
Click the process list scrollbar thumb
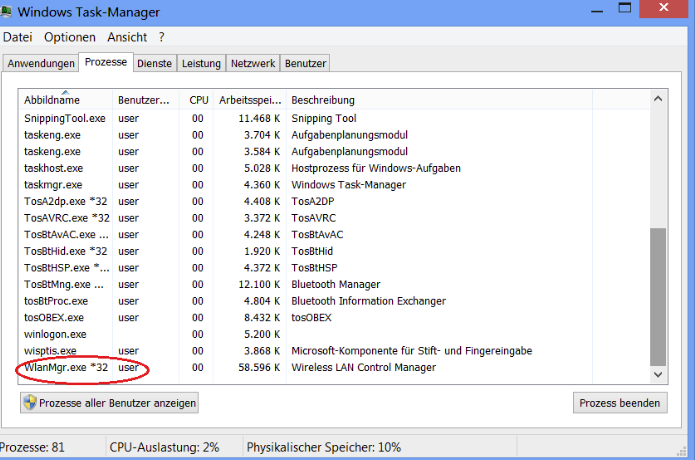658,297
